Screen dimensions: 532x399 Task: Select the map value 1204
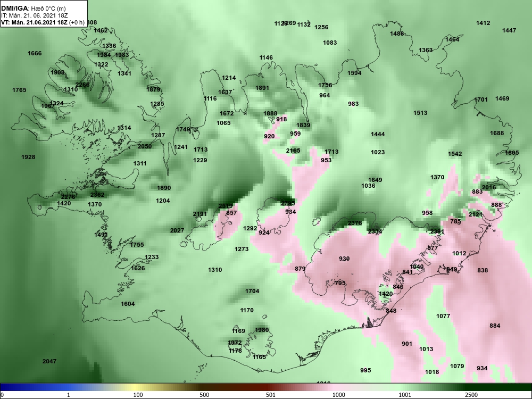point(163,201)
